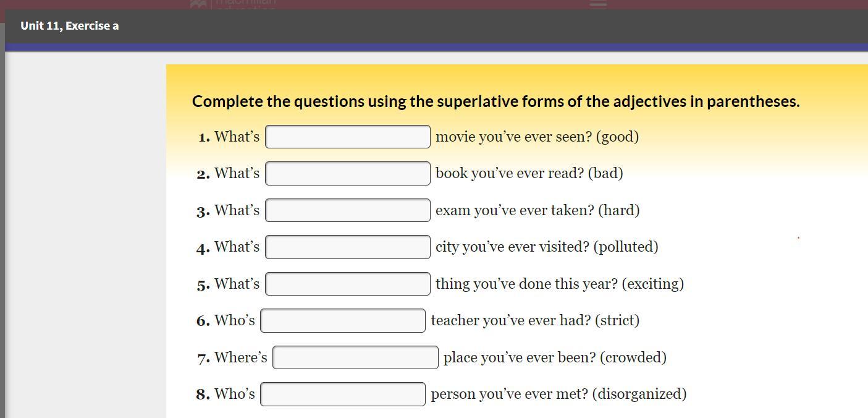Screen dimensions: 868x418
Task: Click the '(disorganized)' hint in question 8
Action: 639,394
